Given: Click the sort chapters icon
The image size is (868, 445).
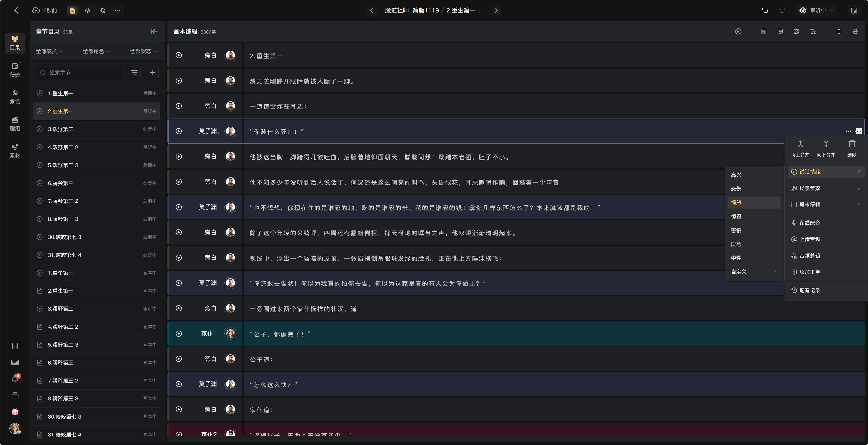Looking at the screenshot, I should tap(134, 72).
